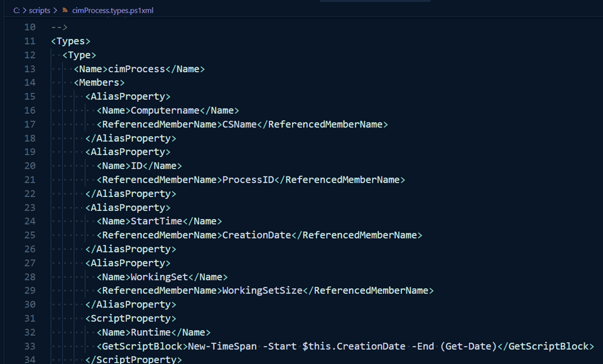Image resolution: width=603 pixels, height=364 pixels.
Task: Click the 'ProcessID' referenced member value
Action: (248, 180)
